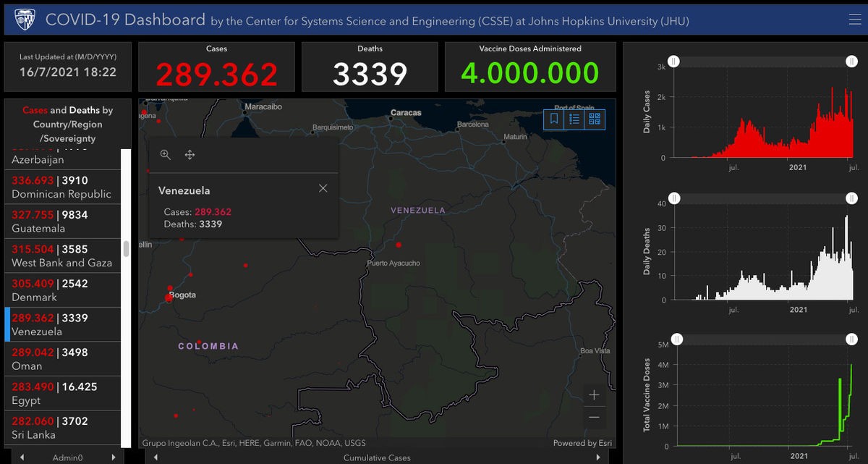Open the hamburger menu in the header
Screen dimensions: 868x464
(x=854, y=20)
